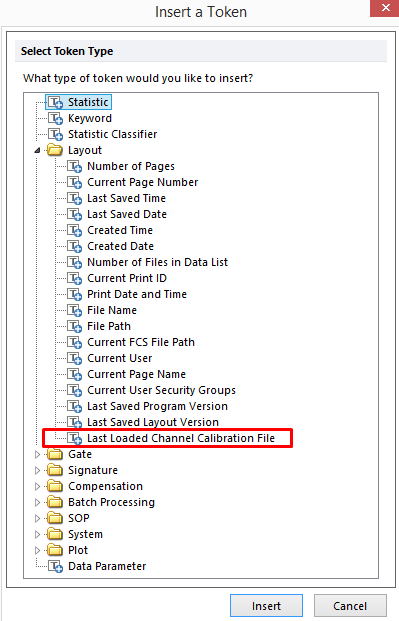Click the Last Saved Program Version icon
The height and width of the screenshot is (621, 399).
tap(74, 406)
